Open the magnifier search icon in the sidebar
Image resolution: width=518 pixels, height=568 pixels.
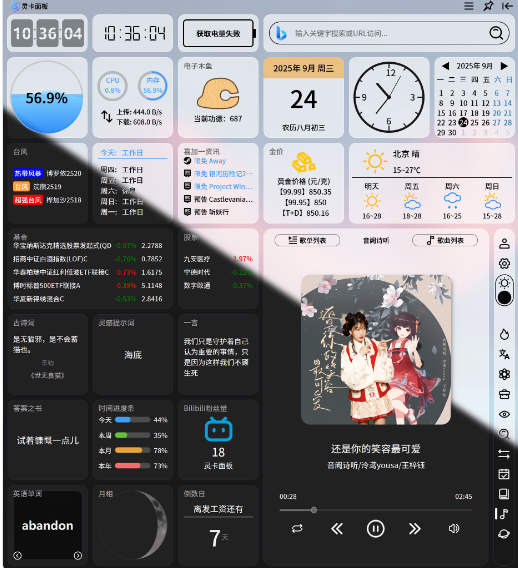click(x=504, y=434)
